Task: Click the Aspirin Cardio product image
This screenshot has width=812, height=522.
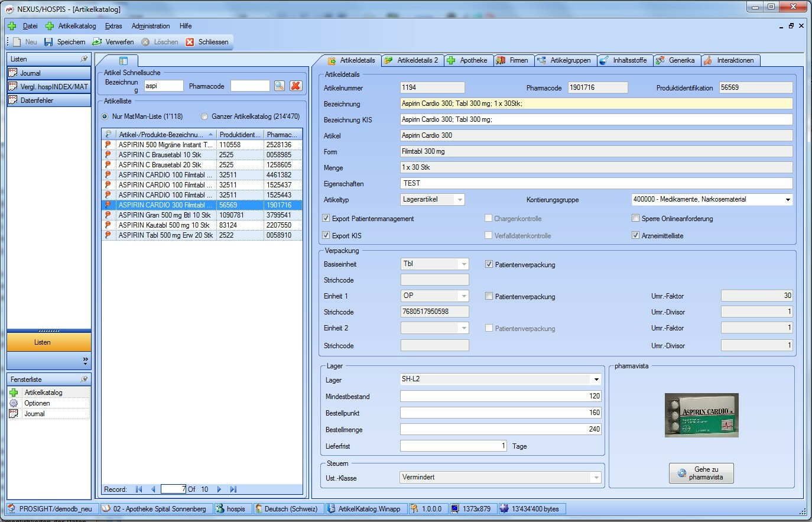Action: click(701, 415)
